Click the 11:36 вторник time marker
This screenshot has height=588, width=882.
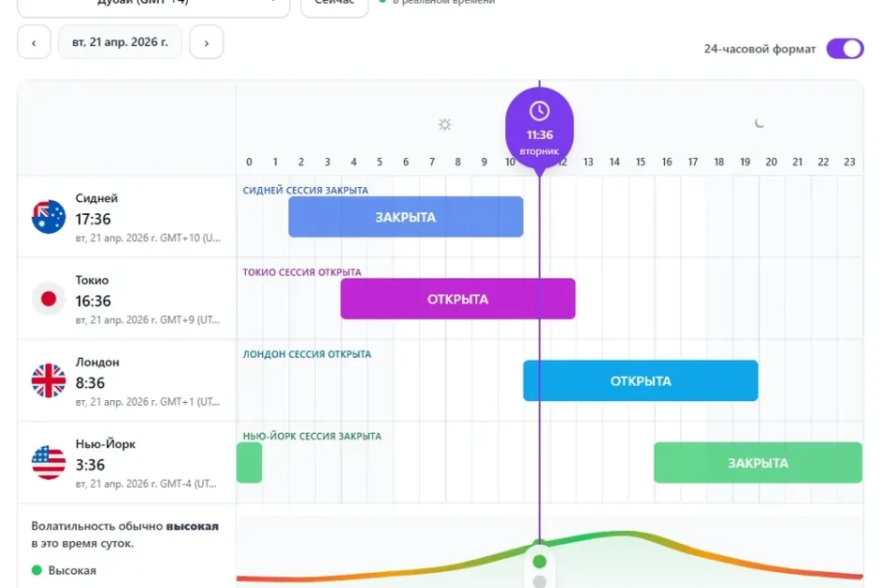(x=539, y=135)
